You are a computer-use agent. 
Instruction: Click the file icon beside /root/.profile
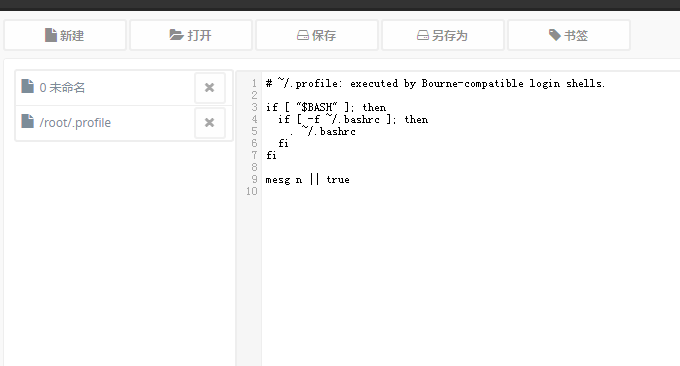click(x=28, y=121)
